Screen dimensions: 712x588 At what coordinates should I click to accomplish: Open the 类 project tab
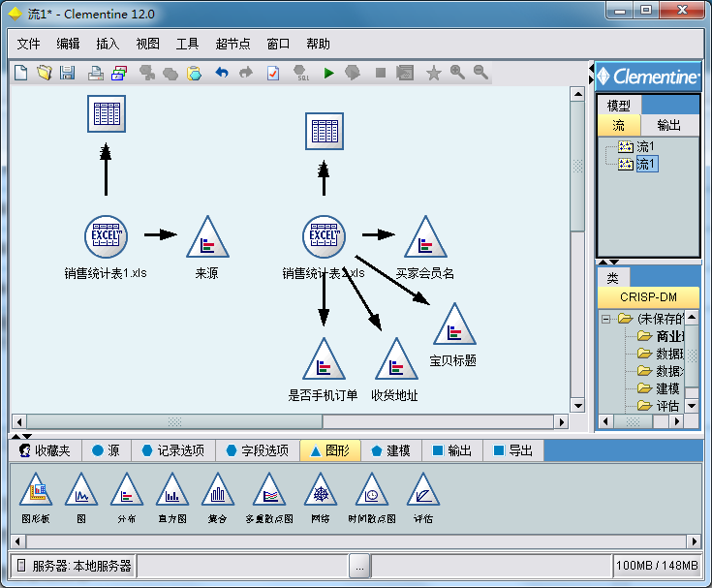coord(612,277)
